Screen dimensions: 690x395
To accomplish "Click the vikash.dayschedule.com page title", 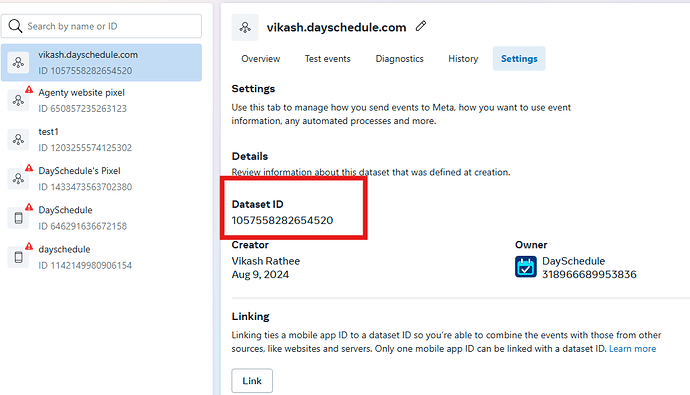I will [x=336, y=27].
